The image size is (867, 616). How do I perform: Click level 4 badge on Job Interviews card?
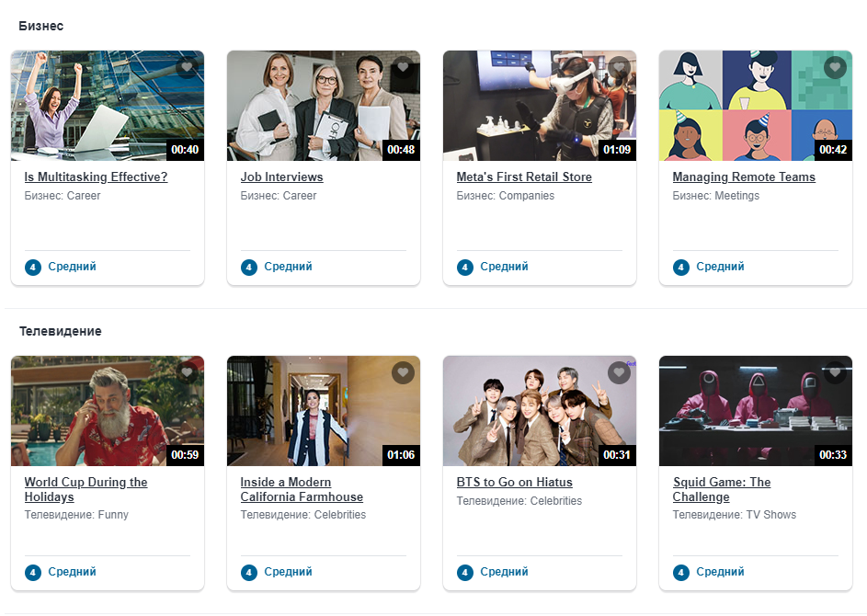249,268
